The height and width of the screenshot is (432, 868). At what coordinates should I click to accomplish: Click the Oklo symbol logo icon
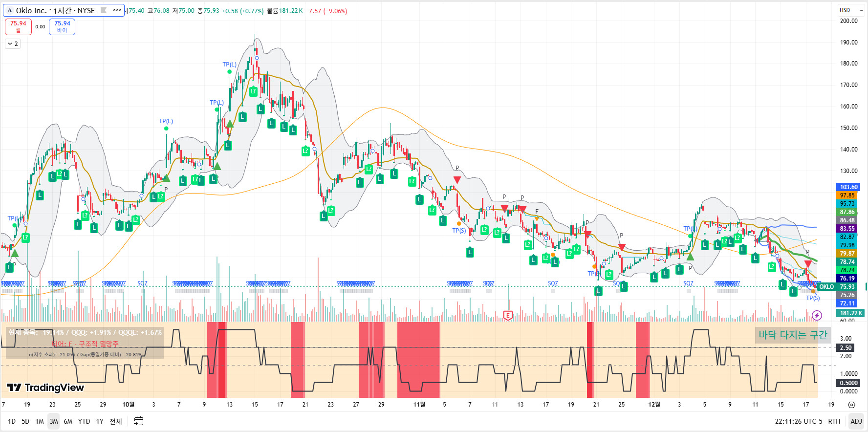click(9, 10)
